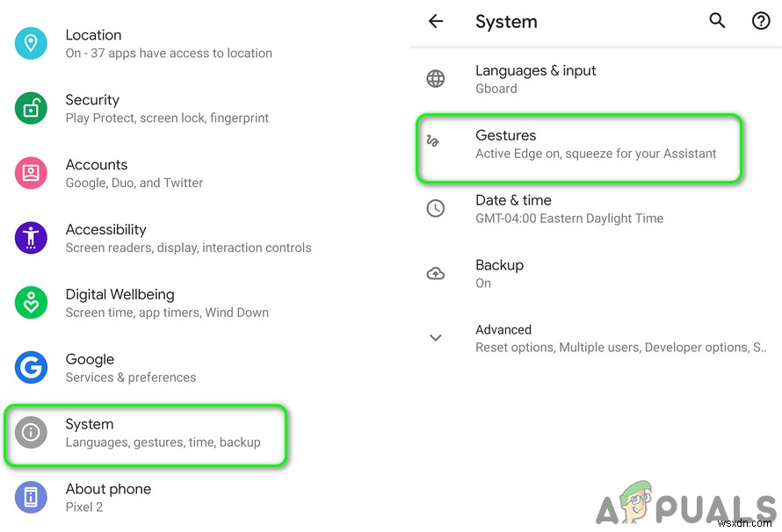Tap the pink Accounts icon
The image size is (782, 532).
coord(31,173)
